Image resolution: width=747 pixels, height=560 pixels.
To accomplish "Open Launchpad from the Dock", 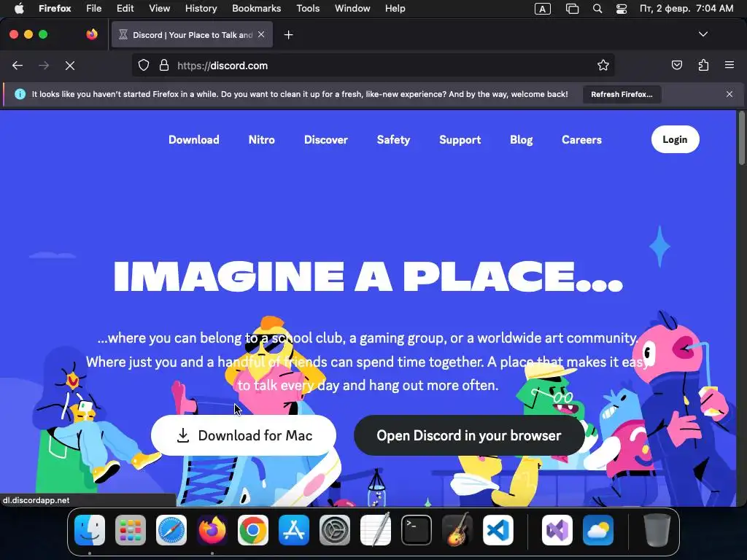I will click(131, 530).
